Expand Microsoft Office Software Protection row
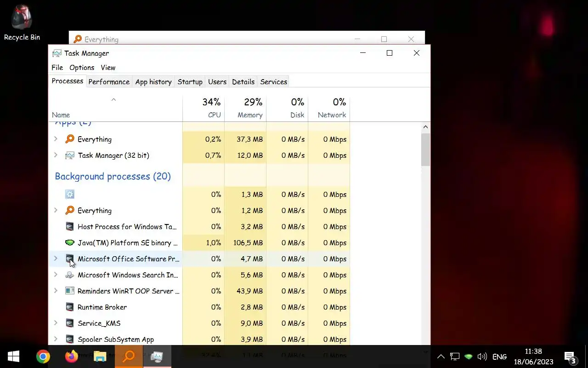Image resolution: width=588 pixels, height=368 pixels. 56,259
